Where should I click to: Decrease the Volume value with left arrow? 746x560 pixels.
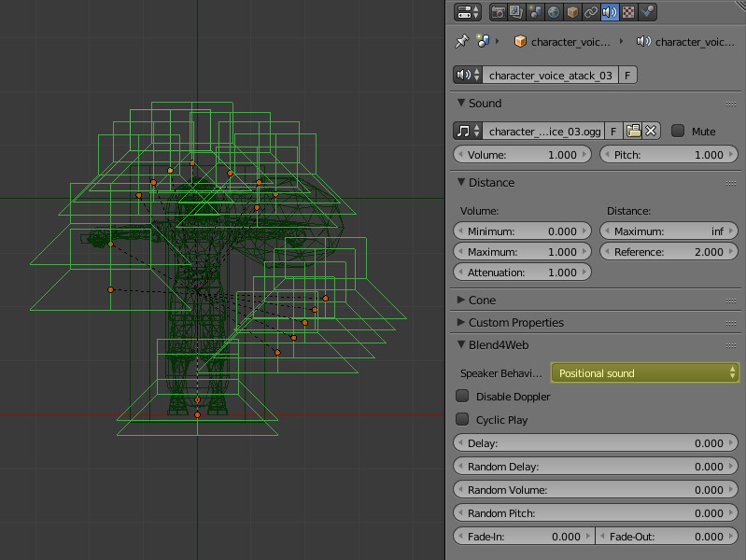click(460, 155)
